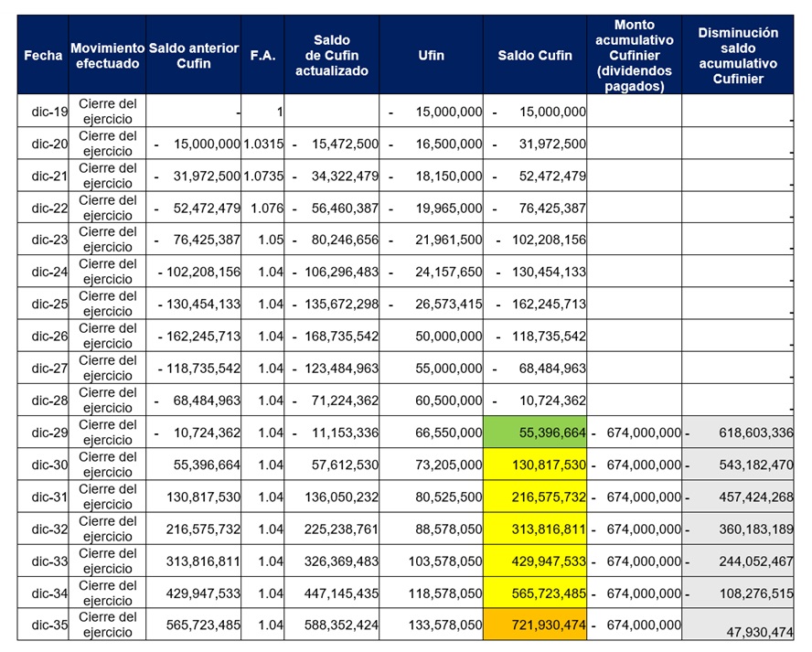Select the F.A. column header

262,55
